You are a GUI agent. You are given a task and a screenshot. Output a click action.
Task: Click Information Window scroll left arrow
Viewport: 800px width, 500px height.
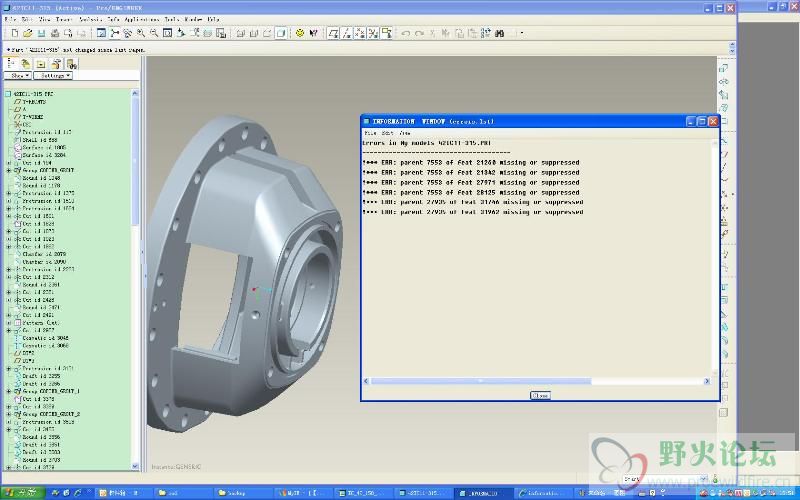(366, 381)
